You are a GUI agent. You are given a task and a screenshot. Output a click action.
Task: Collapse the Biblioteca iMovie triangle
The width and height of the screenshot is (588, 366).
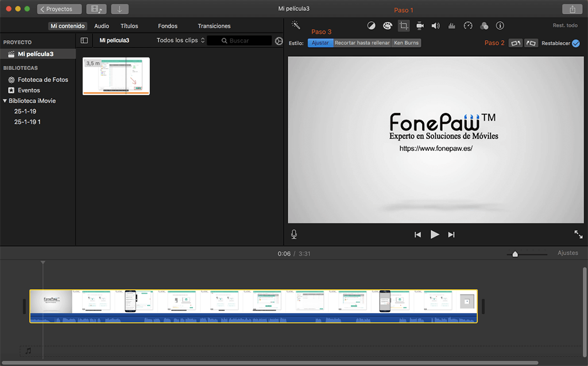[x=5, y=101]
